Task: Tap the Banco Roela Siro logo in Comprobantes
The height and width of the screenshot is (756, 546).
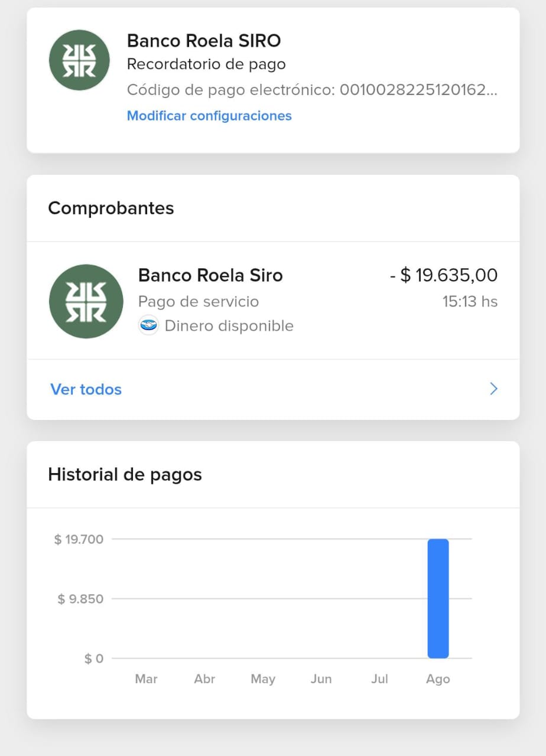Action: click(x=86, y=301)
